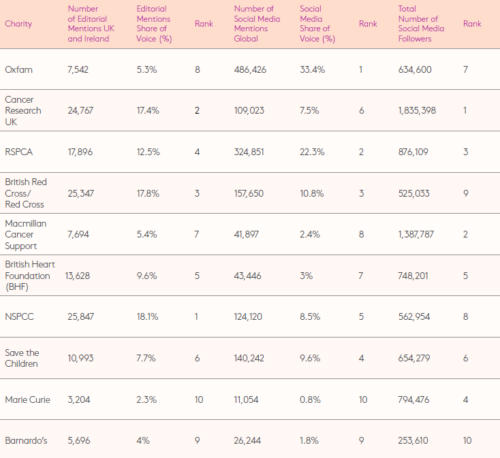Select the Barnardo's charity name
This screenshot has height=458, width=500.
(26, 441)
